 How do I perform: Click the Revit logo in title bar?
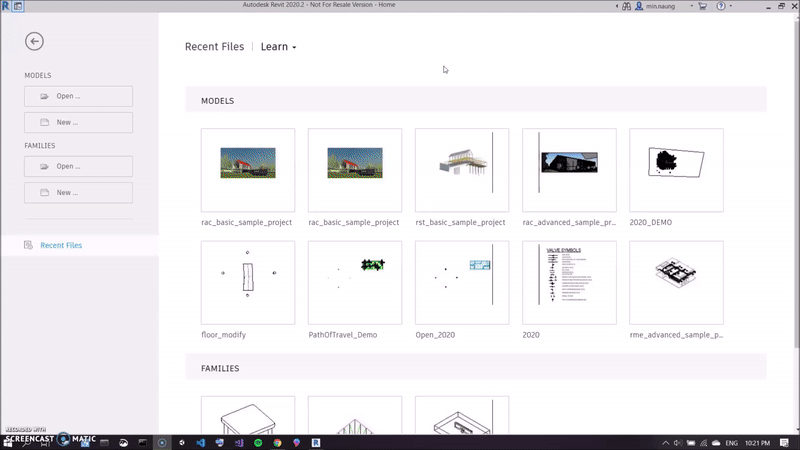coord(5,5)
